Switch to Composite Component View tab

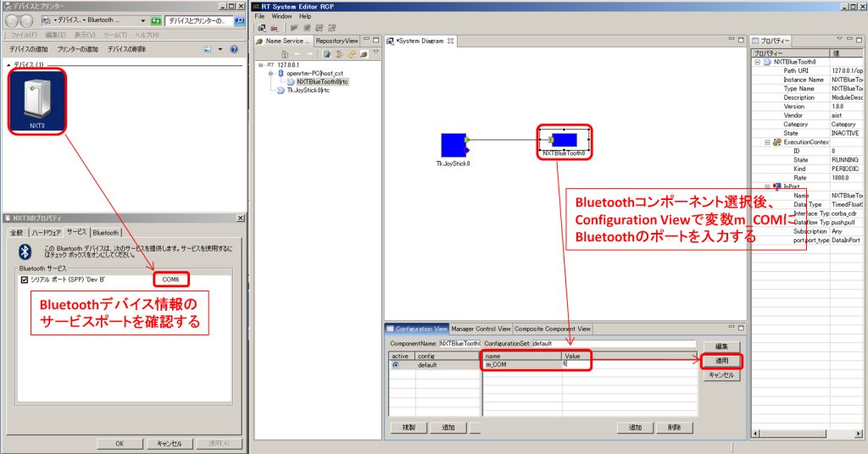tap(553, 329)
